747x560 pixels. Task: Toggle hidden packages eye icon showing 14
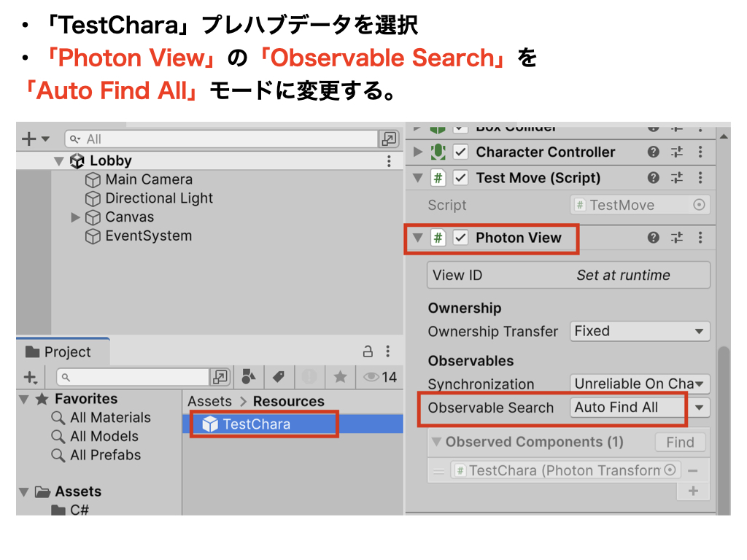[379, 377]
